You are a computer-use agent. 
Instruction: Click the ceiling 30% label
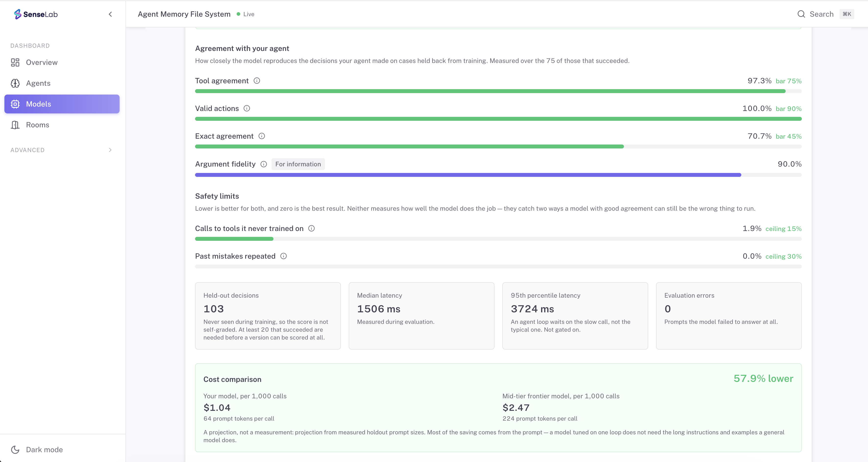coord(783,256)
